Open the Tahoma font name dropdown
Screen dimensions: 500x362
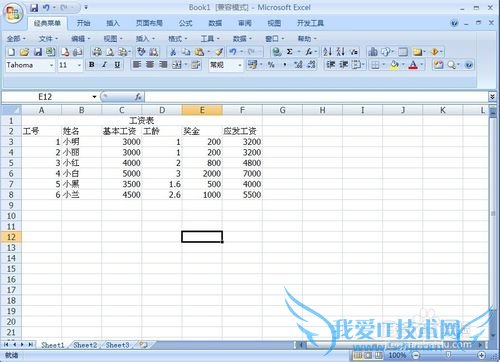click(x=51, y=65)
